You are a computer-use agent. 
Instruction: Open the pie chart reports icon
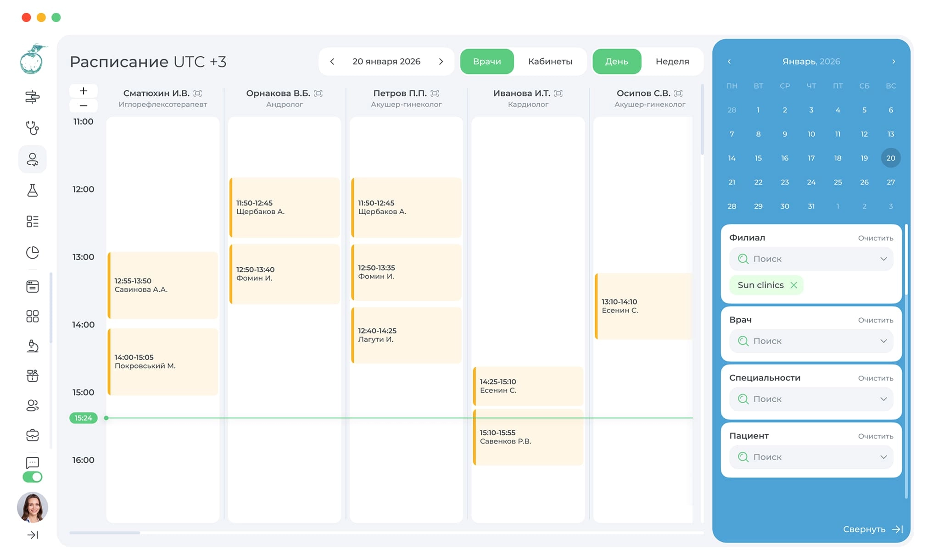pos(32,253)
